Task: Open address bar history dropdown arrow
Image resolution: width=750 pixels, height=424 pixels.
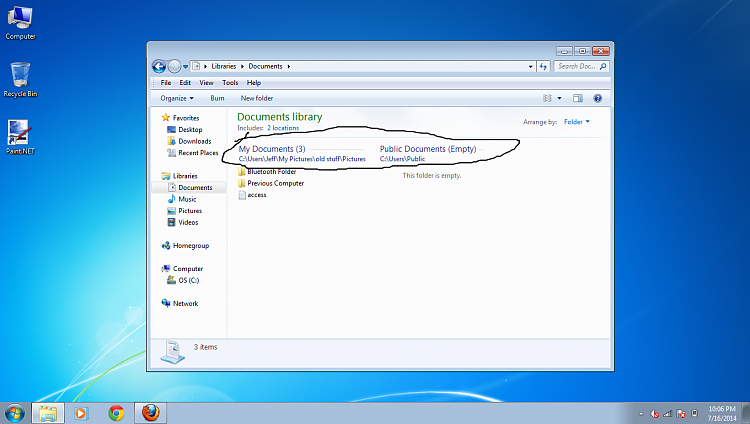Action: click(530, 67)
